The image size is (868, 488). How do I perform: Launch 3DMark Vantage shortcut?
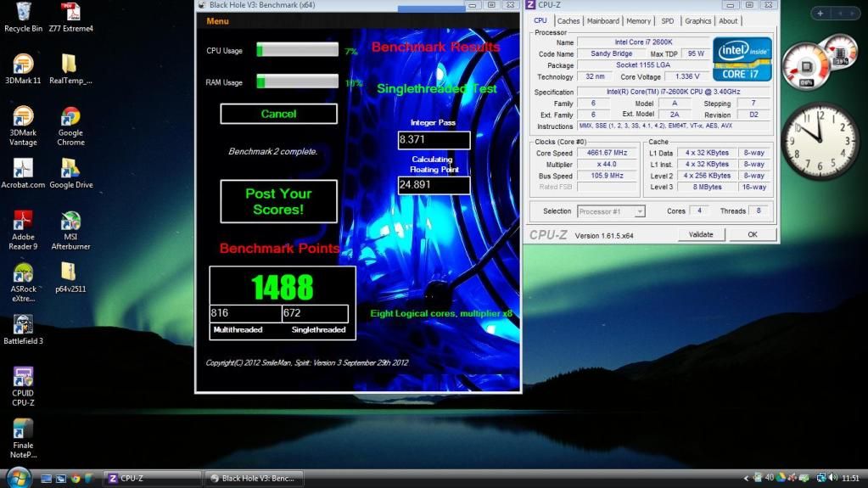pyautogui.click(x=23, y=126)
